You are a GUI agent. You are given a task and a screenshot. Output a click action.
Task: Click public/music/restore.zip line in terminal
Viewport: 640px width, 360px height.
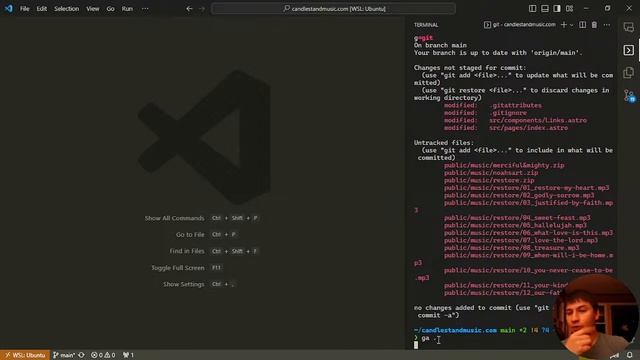point(489,180)
